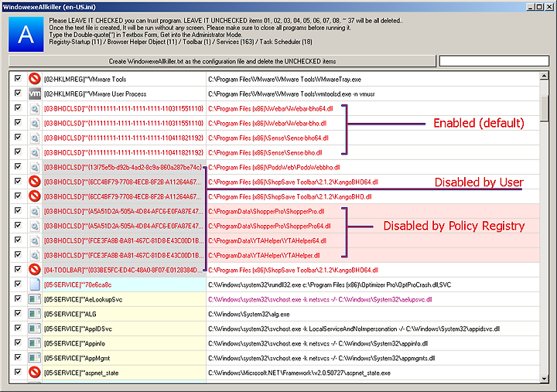Click the file icon of the YTAHelper.dll row

point(35,255)
